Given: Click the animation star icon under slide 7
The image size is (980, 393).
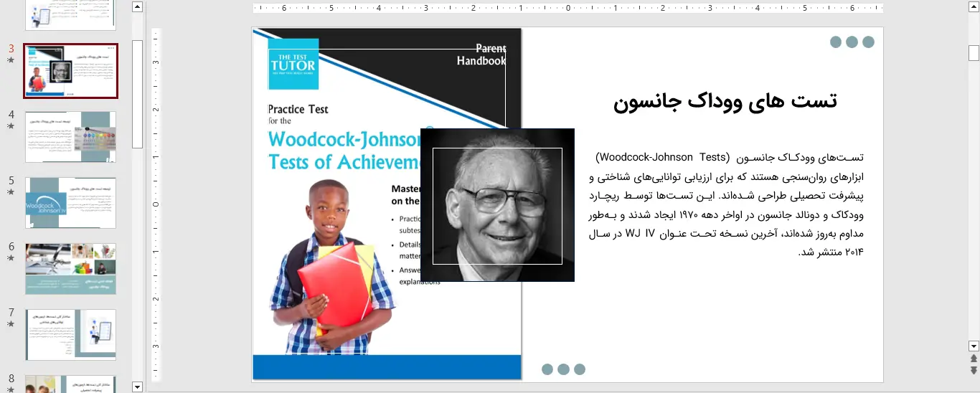Looking at the screenshot, I should point(11,324).
